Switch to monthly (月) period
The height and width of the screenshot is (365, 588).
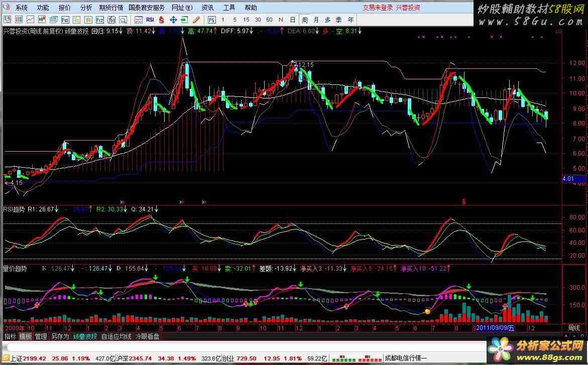point(316,20)
